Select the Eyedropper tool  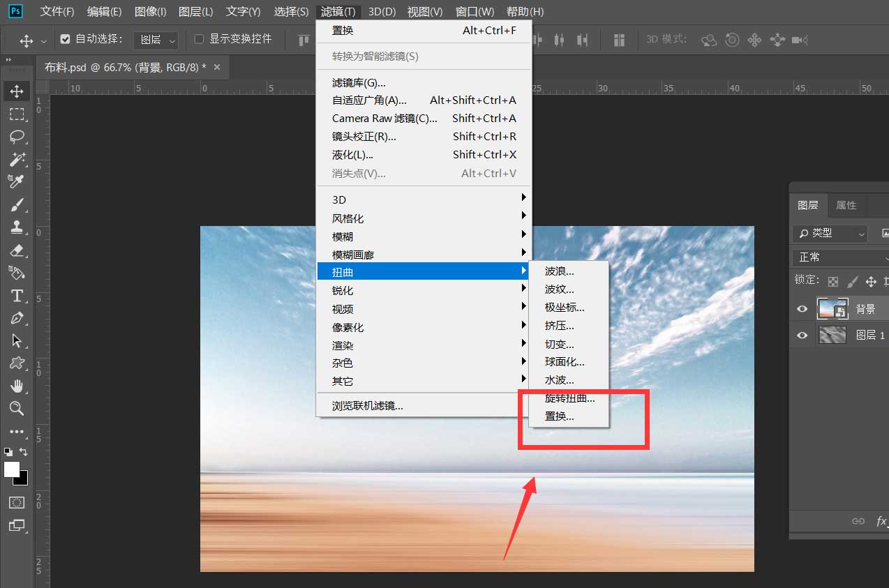[17, 181]
